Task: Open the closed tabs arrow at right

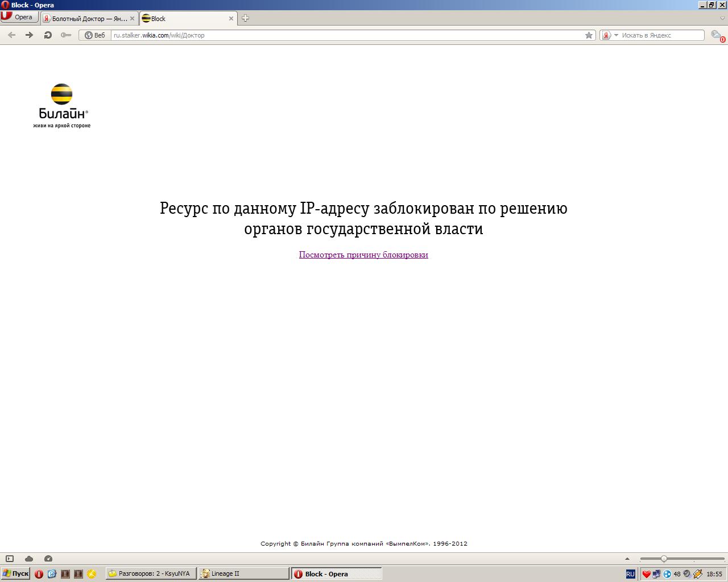Action: (x=723, y=18)
